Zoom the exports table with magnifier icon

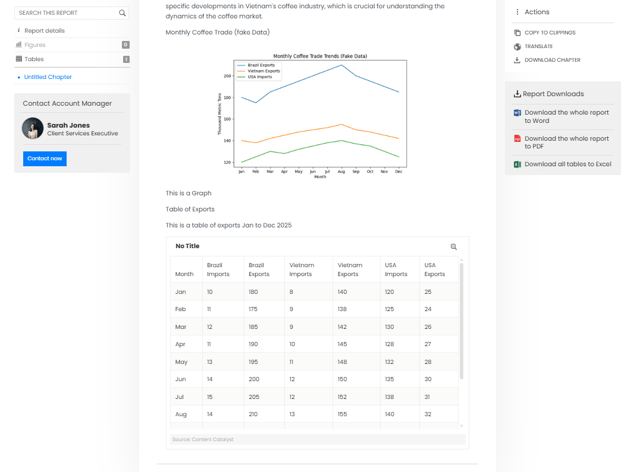(453, 247)
